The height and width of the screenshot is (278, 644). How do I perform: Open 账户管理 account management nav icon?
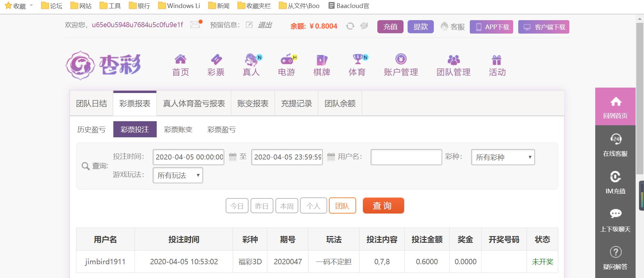401,59
